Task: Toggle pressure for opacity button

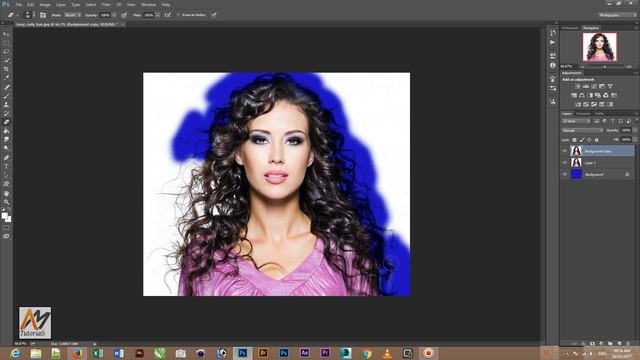Action: tap(124, 15)
